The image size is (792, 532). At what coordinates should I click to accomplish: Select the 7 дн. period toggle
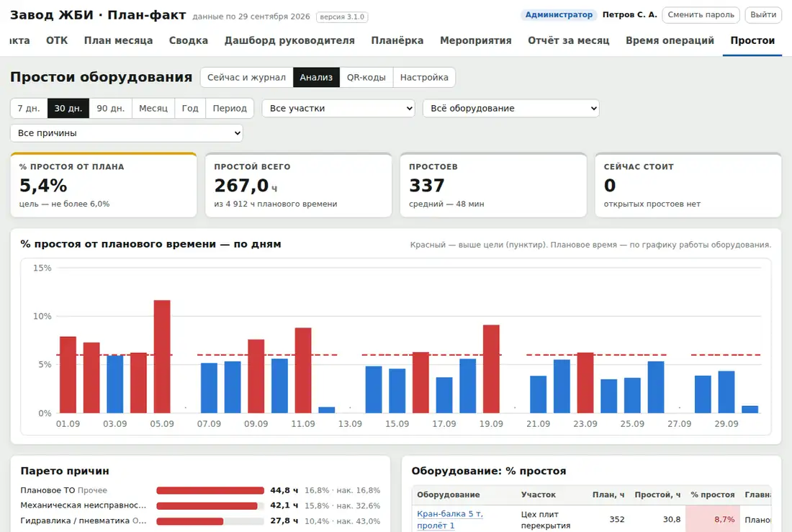[x=29, y=108]
